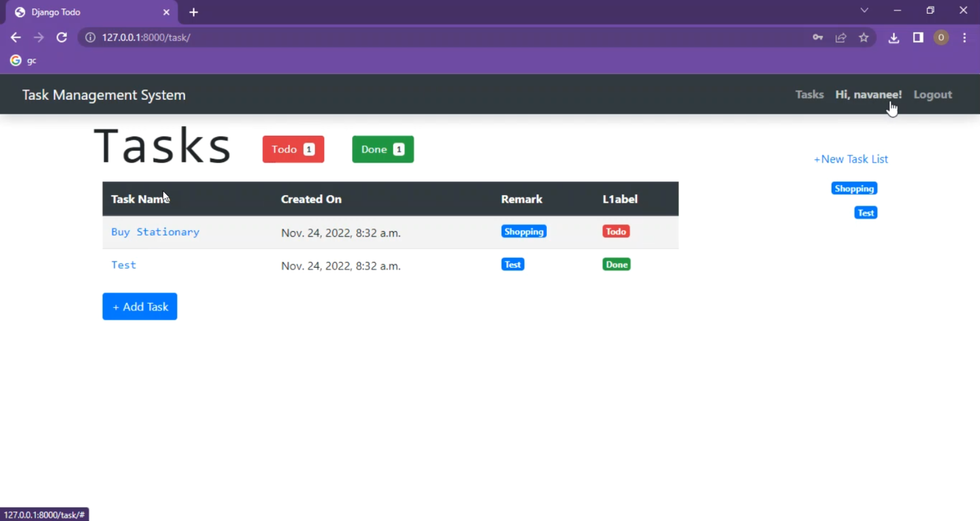Image resolution: width=980 pixels, height=521 pixels.
Task: Open the tab search chevron
Action: (864, 10)
